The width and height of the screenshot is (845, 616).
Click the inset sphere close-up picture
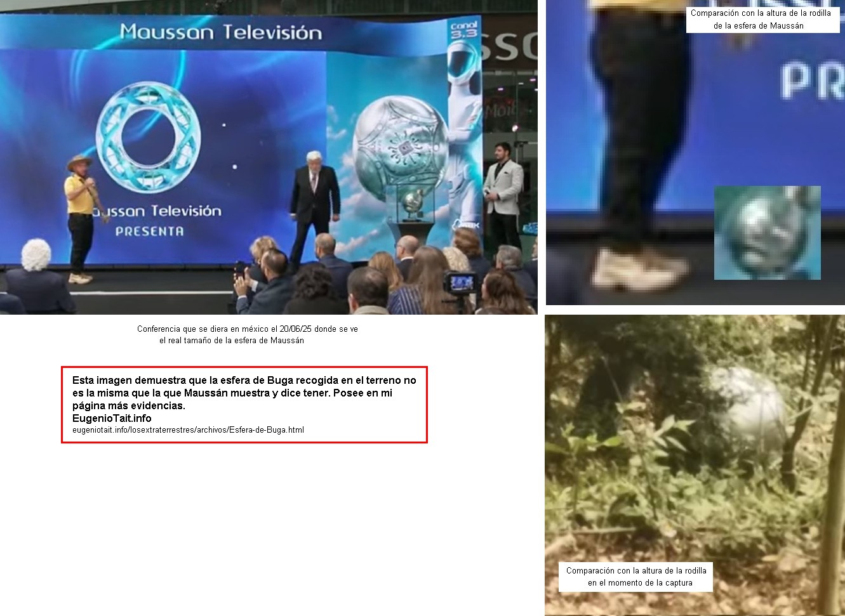pos(767,233)
